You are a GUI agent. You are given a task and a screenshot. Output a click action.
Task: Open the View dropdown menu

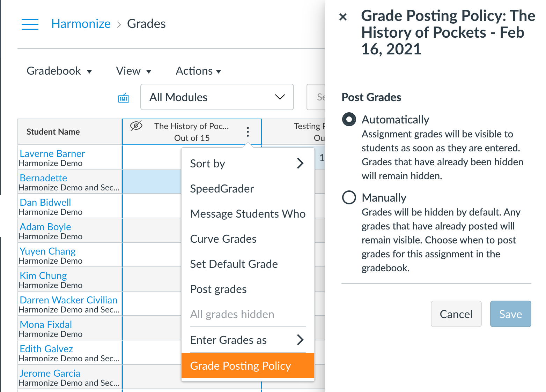click(x=133, y=71)
